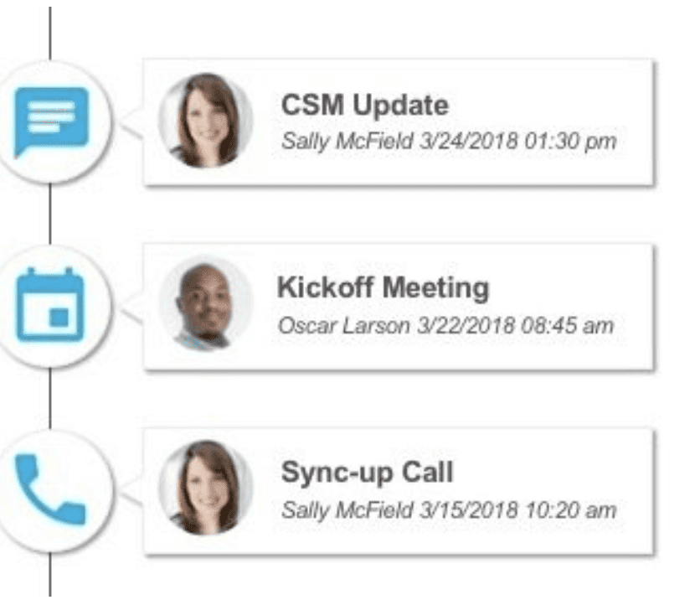Click the 3/22/2018 08:45 am timestamp
This screenshot has width=700, height=605.
(x=515, y=324)
